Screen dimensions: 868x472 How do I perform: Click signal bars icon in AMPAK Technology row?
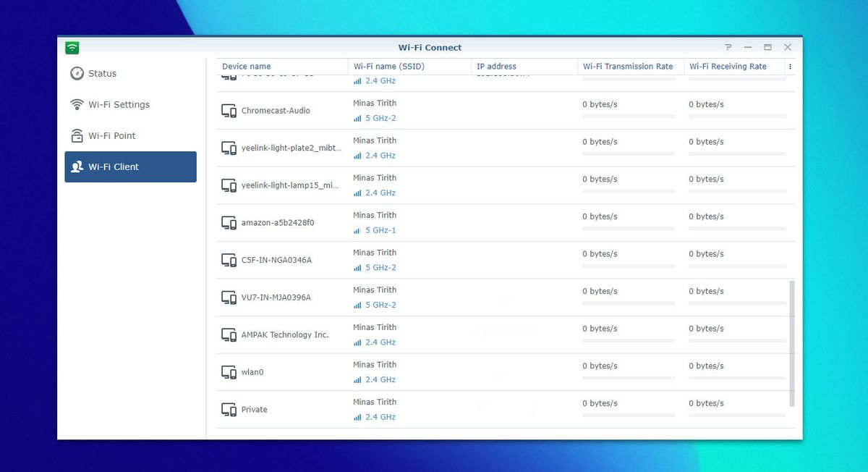[x=357, y=343]
